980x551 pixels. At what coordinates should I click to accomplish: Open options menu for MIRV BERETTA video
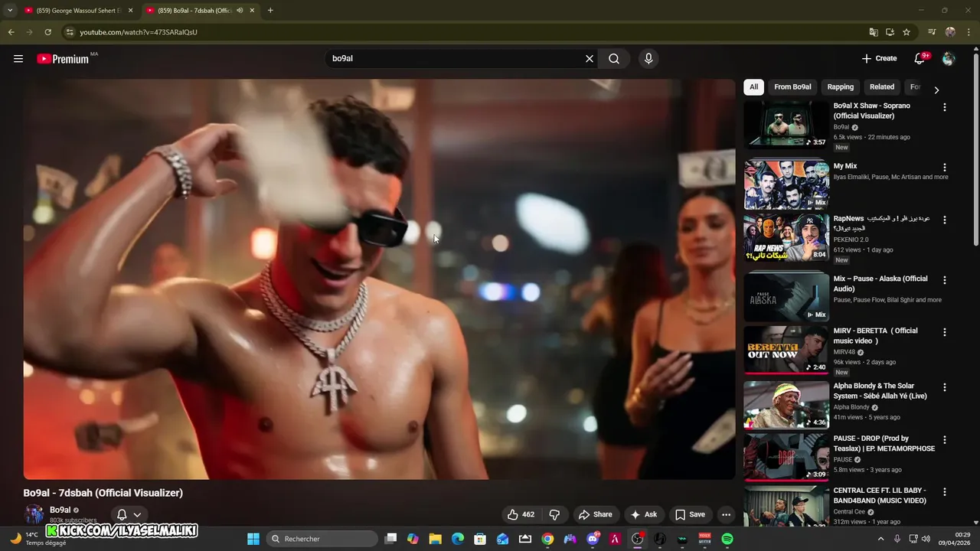[944, 332]
